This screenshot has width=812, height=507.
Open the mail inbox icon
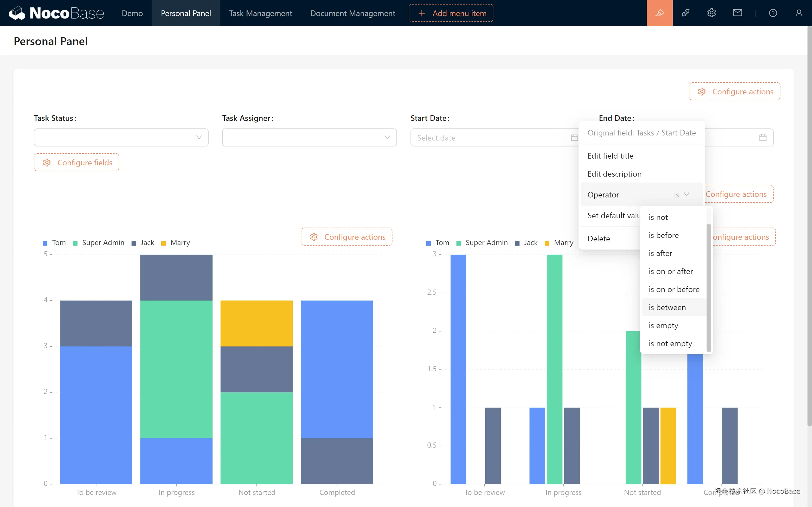tap(737, 13)
